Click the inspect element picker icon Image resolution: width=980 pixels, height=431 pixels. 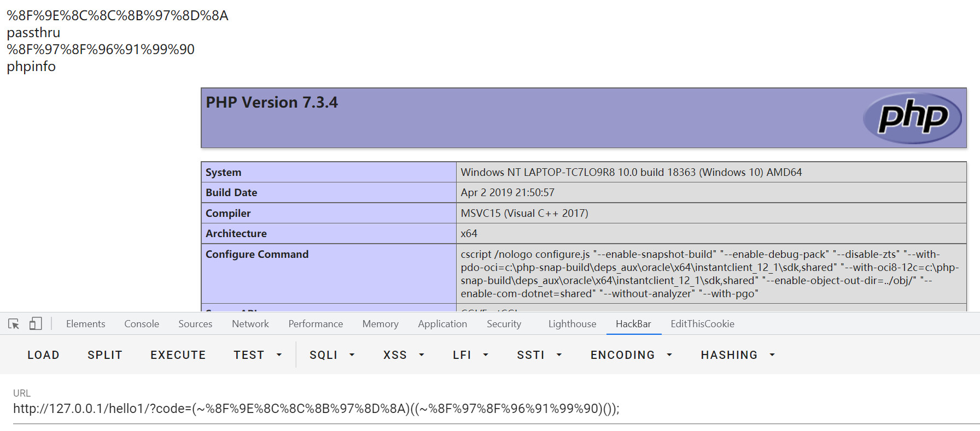tap(14, 324)
